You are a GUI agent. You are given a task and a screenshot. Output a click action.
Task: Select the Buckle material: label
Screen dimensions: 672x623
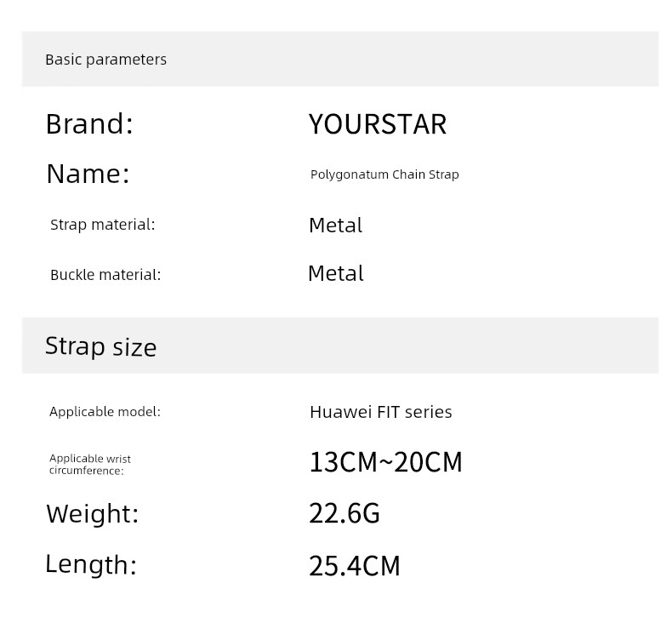point(105,274)
